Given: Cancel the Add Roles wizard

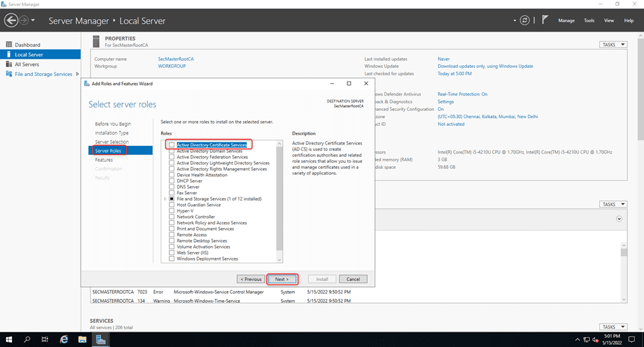Looking at the screenshot, I should 353,279.
